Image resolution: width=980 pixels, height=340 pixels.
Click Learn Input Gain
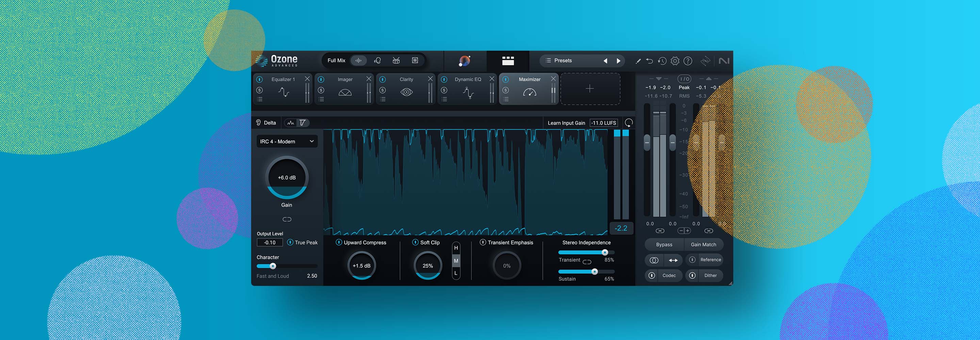pos(566,123)
